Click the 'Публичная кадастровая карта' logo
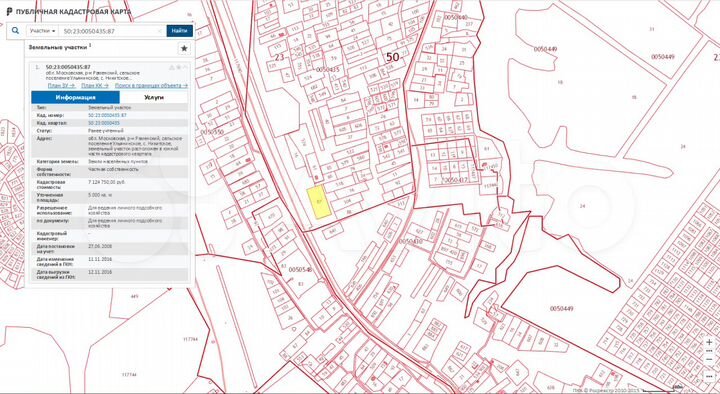The height and width of the screenshot is (394, 720). pos(69,11)
